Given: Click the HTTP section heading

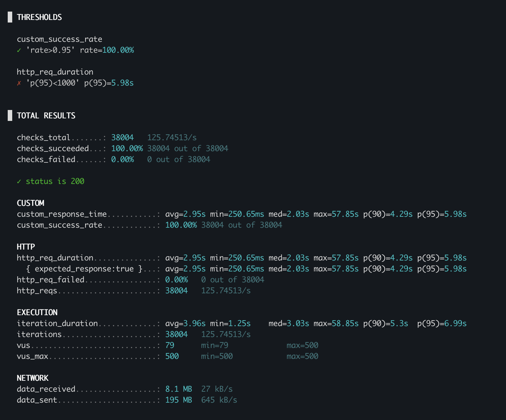Looking at the screenshot, I should pos(26,247).
